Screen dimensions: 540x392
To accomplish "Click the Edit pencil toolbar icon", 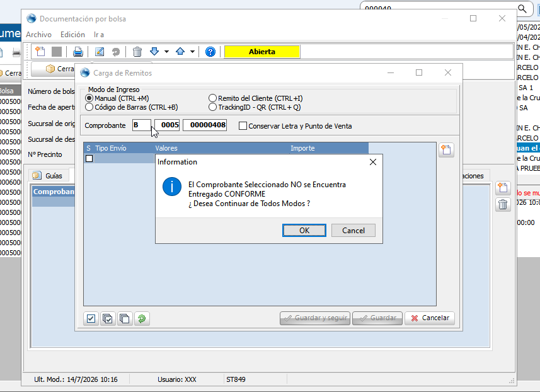I will [x=100, y=52].
